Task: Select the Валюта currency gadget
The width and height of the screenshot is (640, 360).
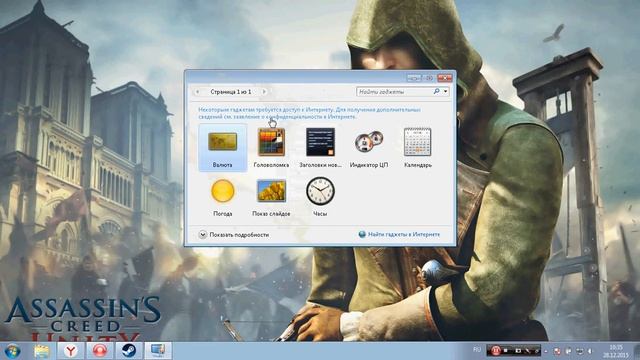Action: tap(222, 147)
